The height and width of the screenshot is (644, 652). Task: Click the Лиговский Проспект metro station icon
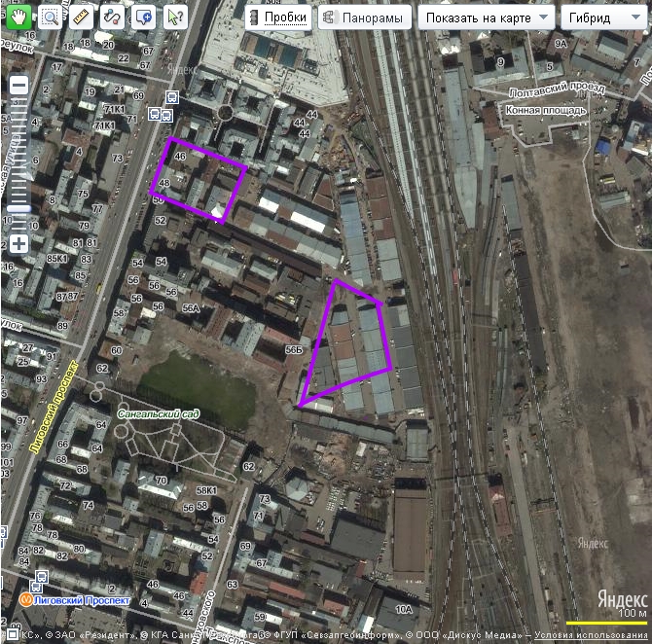pyautogui.click(x=26, y=600)
